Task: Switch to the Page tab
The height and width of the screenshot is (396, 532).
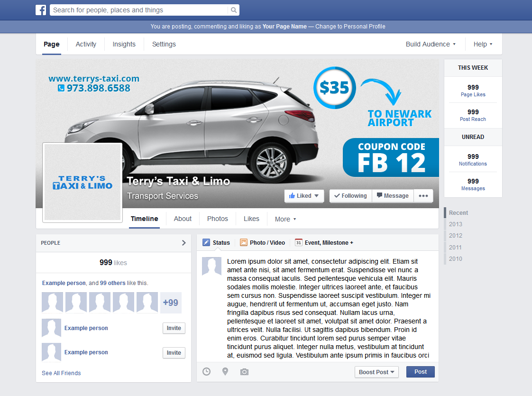Action: click(x=52, y=44)
